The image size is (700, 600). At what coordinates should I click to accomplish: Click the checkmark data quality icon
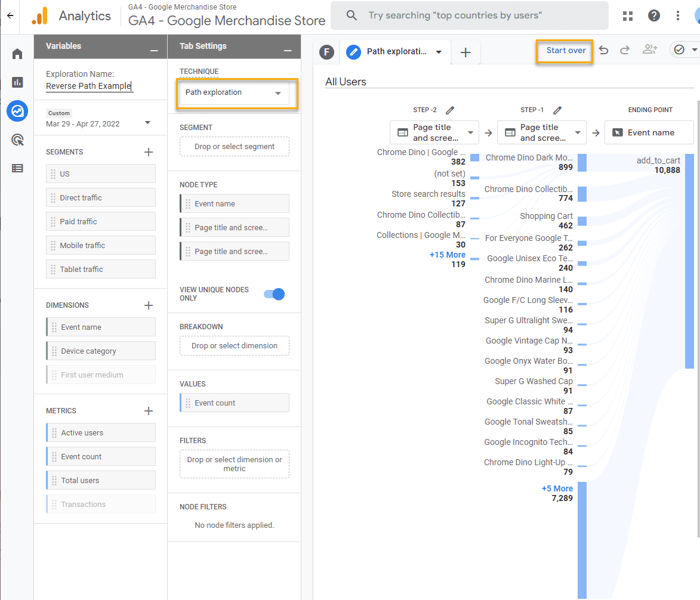[679, 50]
